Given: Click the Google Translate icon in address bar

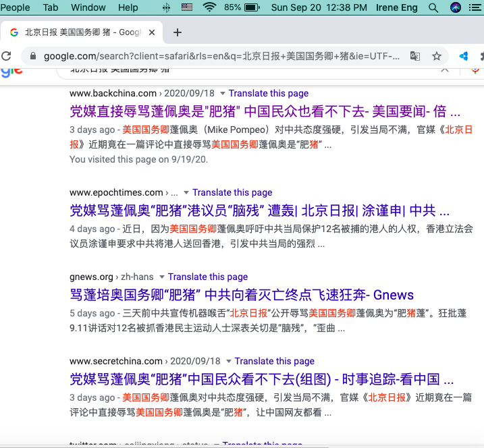Looking at the screenshot, I should pos(415,56).
